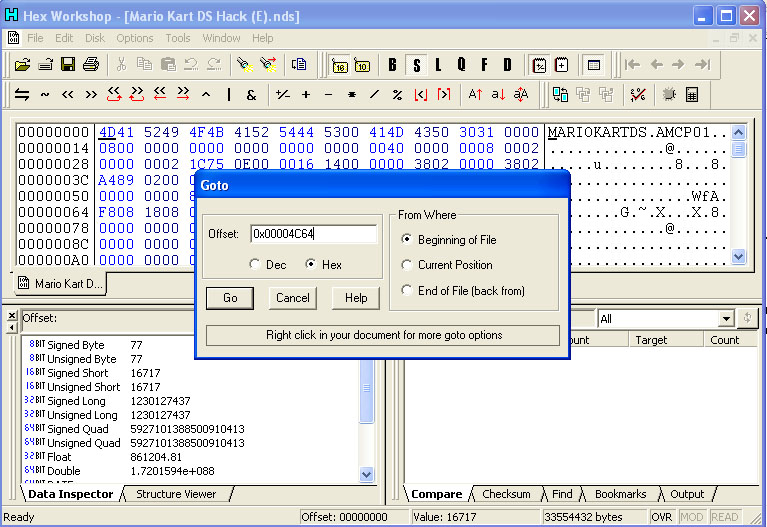The image size is (767, 527).
Task: Switch to Find tab
Action: [x=562, y=494]
